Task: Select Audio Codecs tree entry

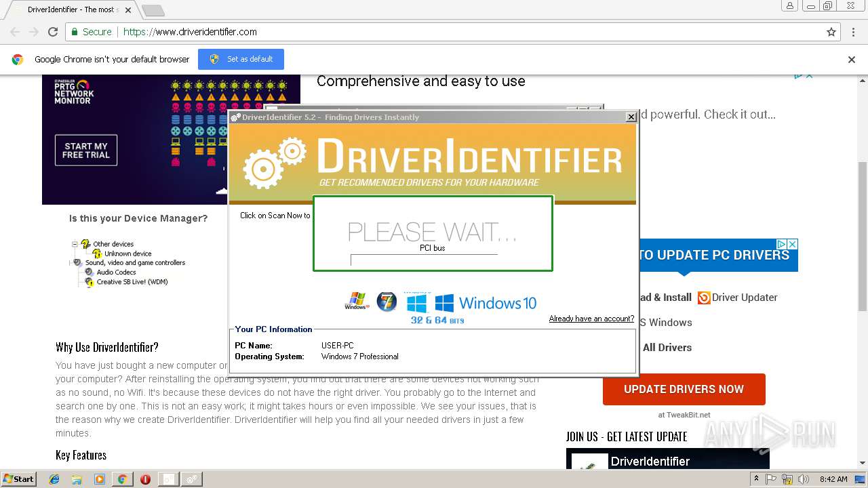Action: 116,272
